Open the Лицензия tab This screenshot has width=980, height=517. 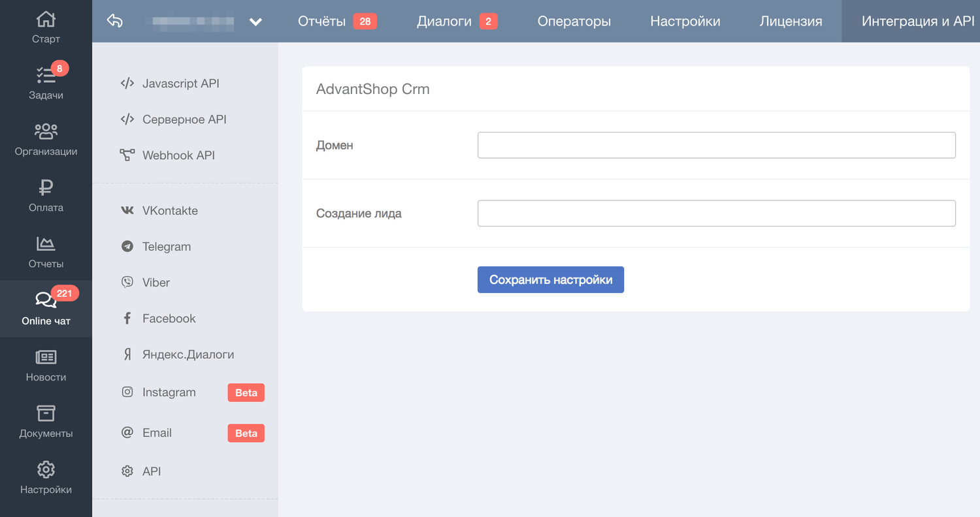coord(791,22)
